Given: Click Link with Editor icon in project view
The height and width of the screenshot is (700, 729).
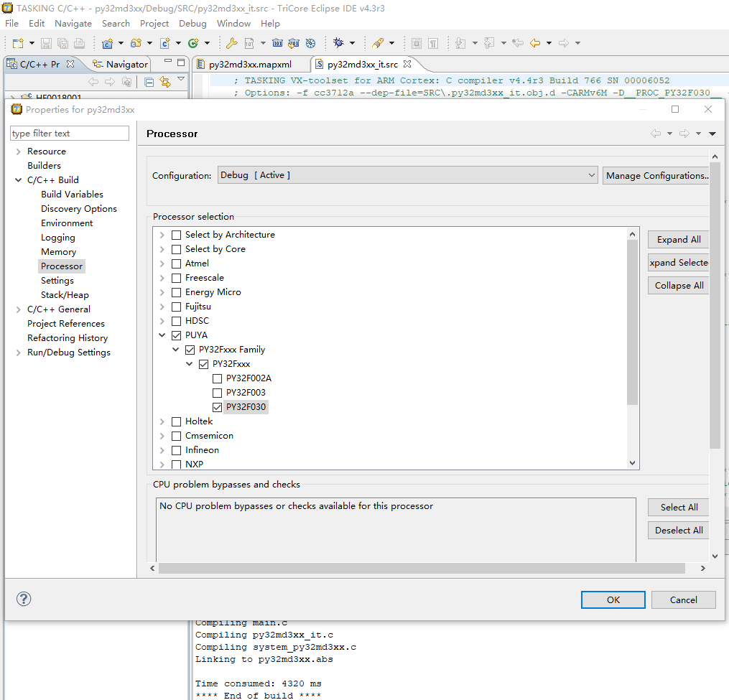Looking at the screenshot, I should coord(165,82).
